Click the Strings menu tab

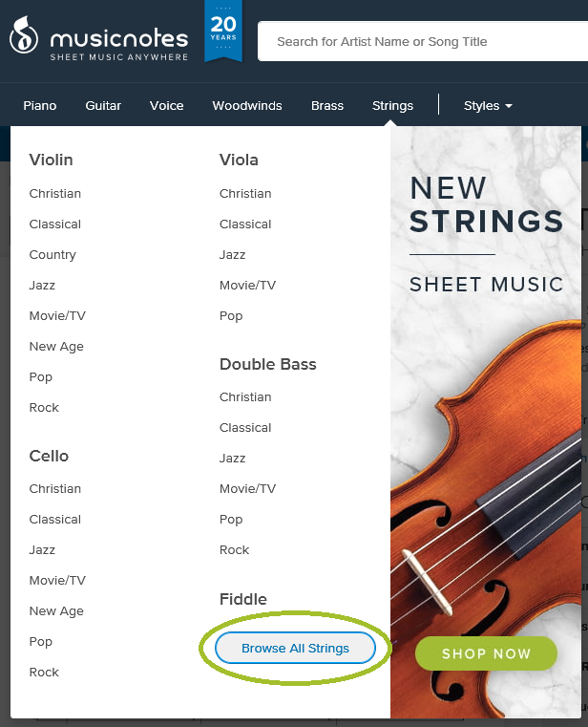pos(392,106)
